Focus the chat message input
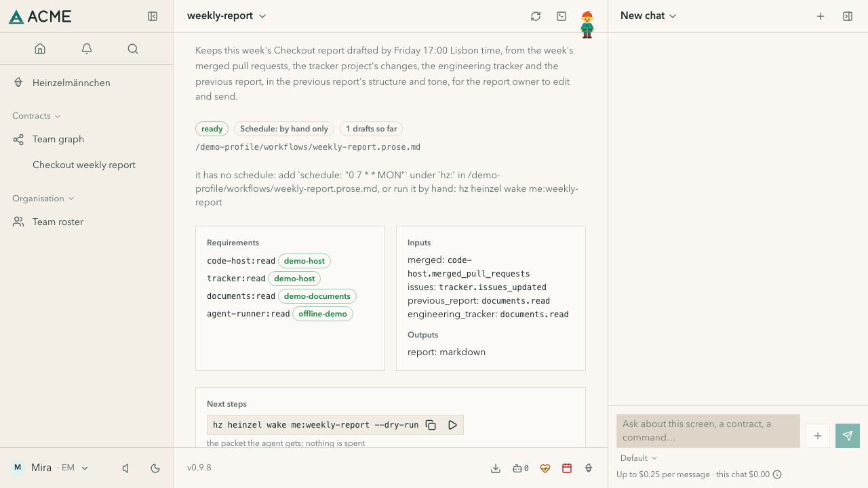This screenshot has width=868, height=488. coord(708,431)
